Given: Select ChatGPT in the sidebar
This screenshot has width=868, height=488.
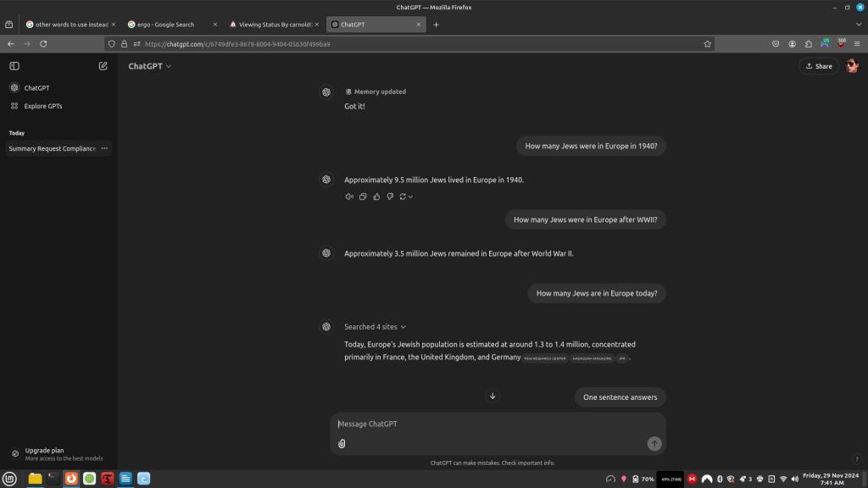Looking at the screenshot, I should click(x=58, y=88).
